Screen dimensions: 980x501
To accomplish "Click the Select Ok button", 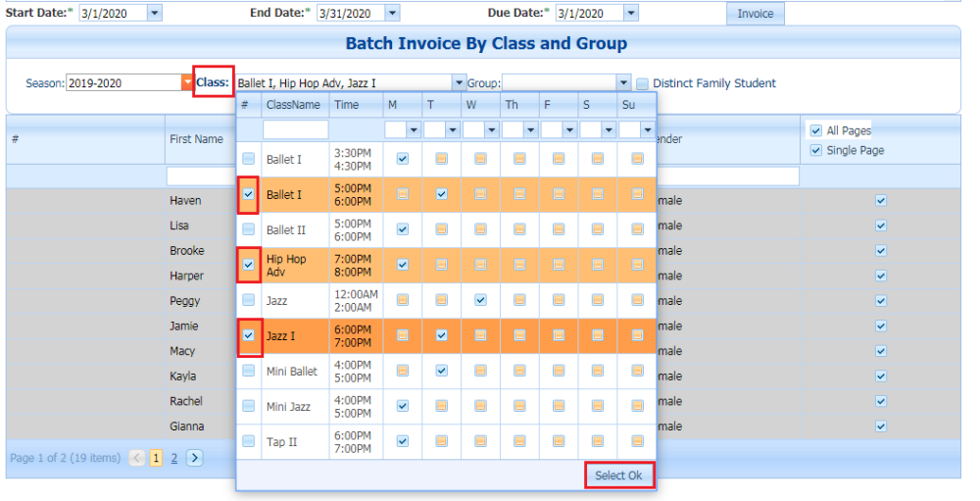I will click(618, 476).
